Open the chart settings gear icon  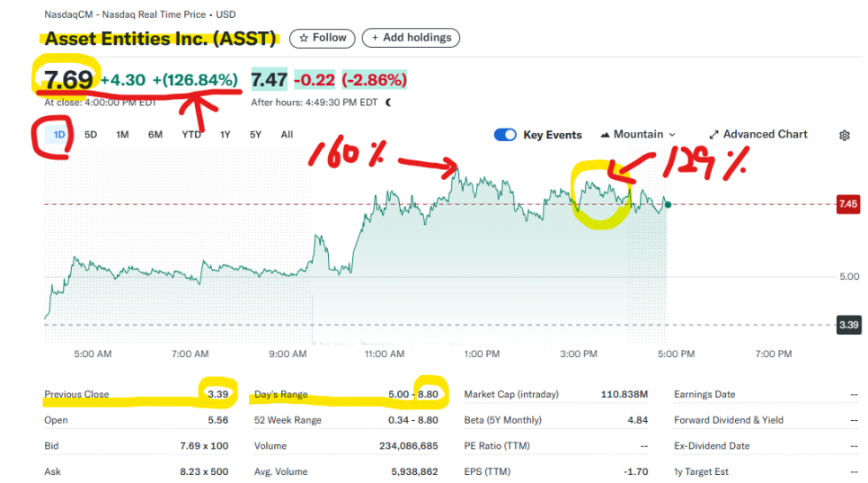pos(845,135)
